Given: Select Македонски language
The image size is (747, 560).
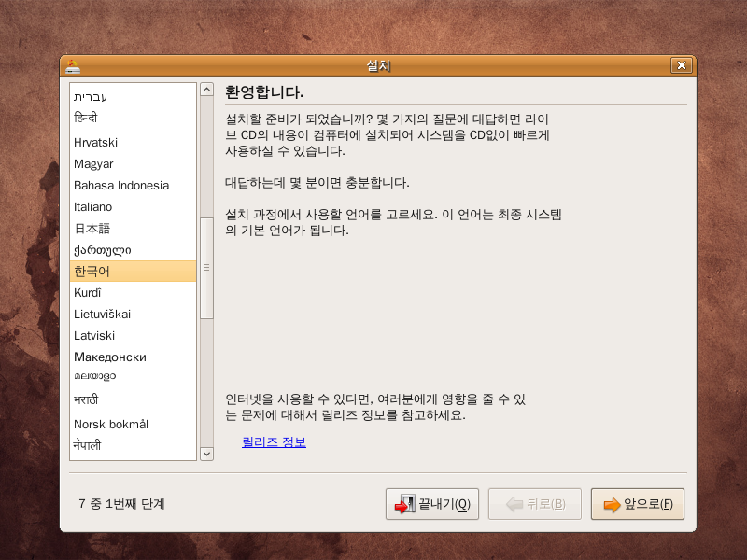Looking at the screenshot, I should tap(133, 357).
